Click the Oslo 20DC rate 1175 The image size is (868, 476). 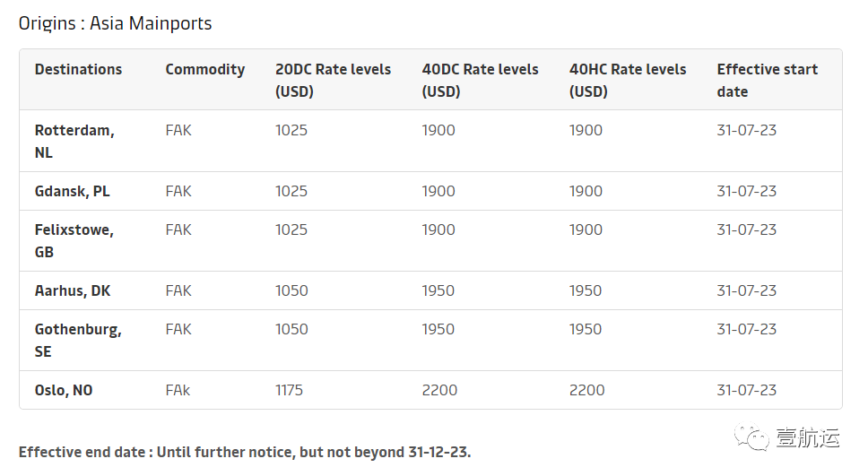(x=289, y=390)
